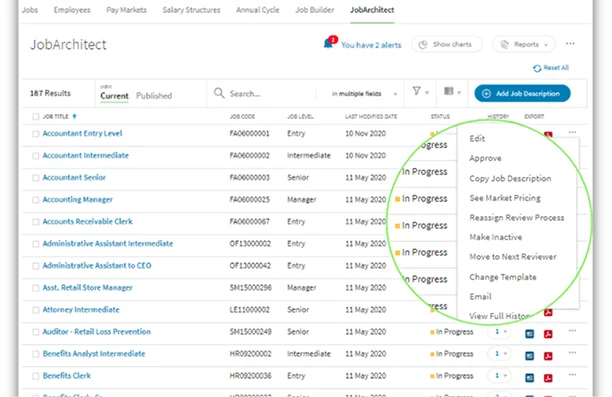This screenshot has width=612, height=397.
Task: Open Asst. Retail Store Manager link
Action: click(x=87, y=288)
